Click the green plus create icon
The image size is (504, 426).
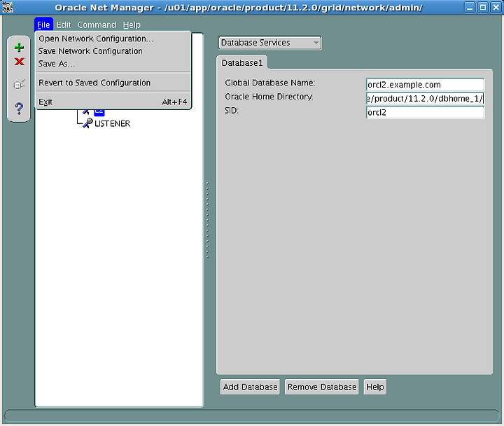(x=19, y=48)
